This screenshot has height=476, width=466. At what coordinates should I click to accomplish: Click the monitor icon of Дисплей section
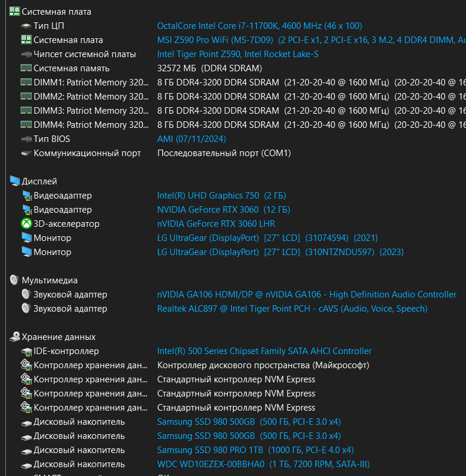[15, 181]
